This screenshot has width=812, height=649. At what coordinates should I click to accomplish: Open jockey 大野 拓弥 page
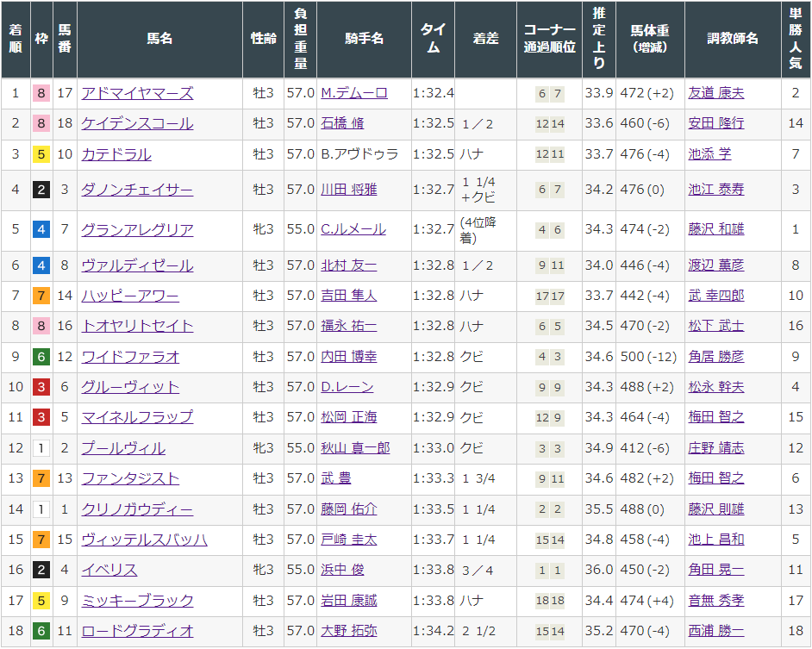coord(349,630)
